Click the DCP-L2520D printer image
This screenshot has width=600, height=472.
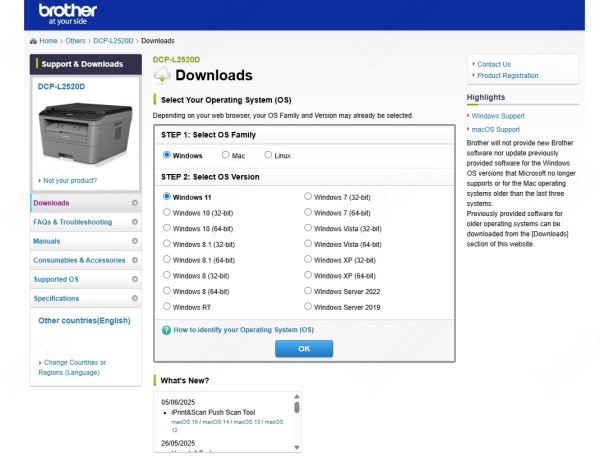85,133
